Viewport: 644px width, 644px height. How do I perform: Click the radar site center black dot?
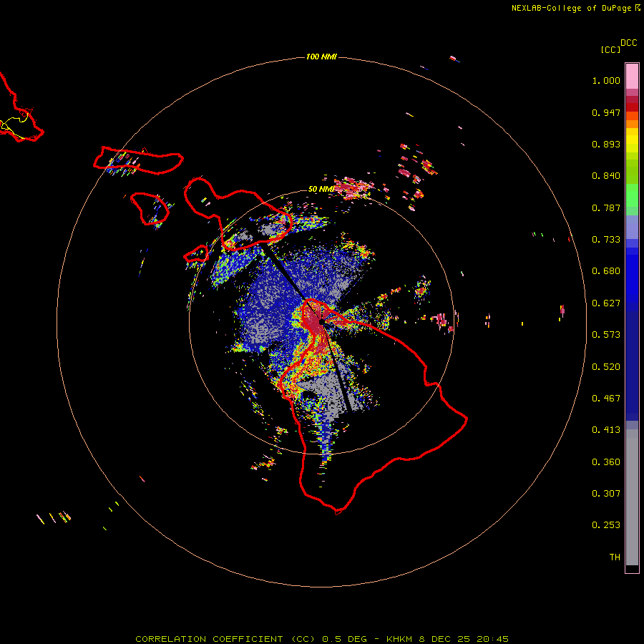pyautogui.click(x=321, y=321)
